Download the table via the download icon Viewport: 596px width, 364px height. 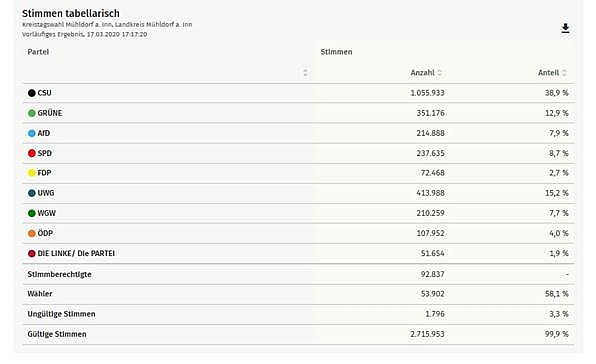[565, 28]
